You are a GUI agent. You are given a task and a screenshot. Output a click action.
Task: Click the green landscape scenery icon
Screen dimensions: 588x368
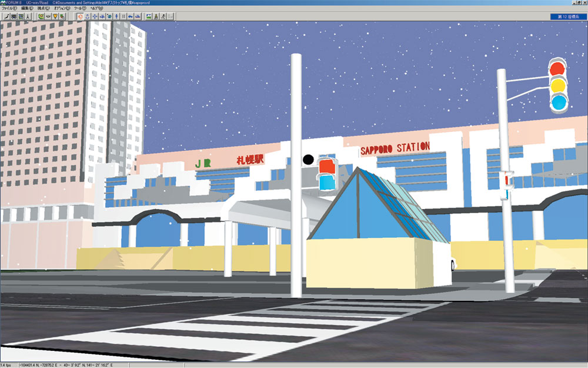tap(149, 16)
